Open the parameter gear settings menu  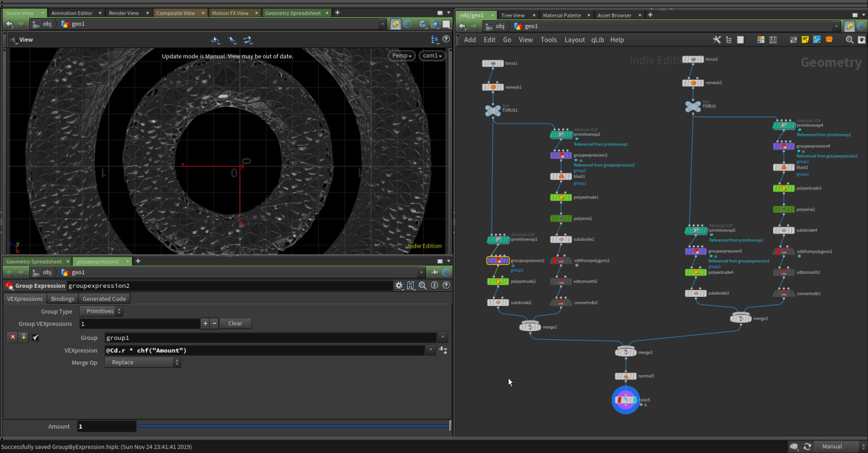point(399,286)
